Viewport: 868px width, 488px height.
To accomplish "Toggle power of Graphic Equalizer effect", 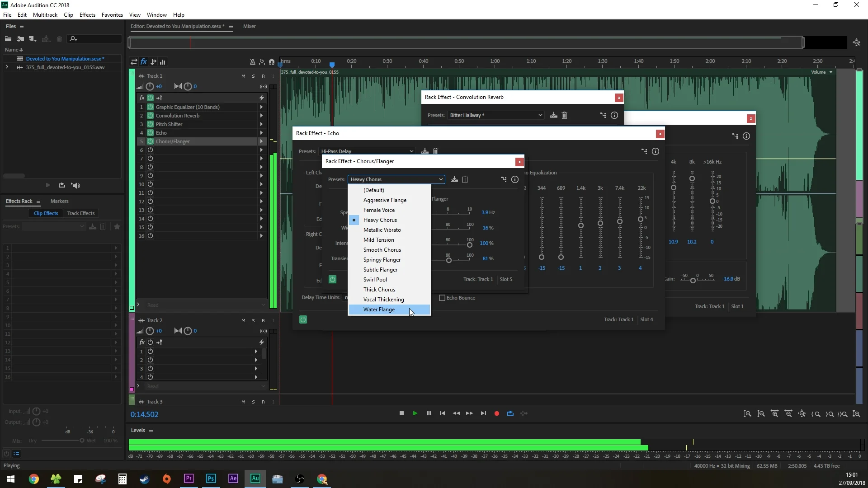I will [x=151, y=107].
